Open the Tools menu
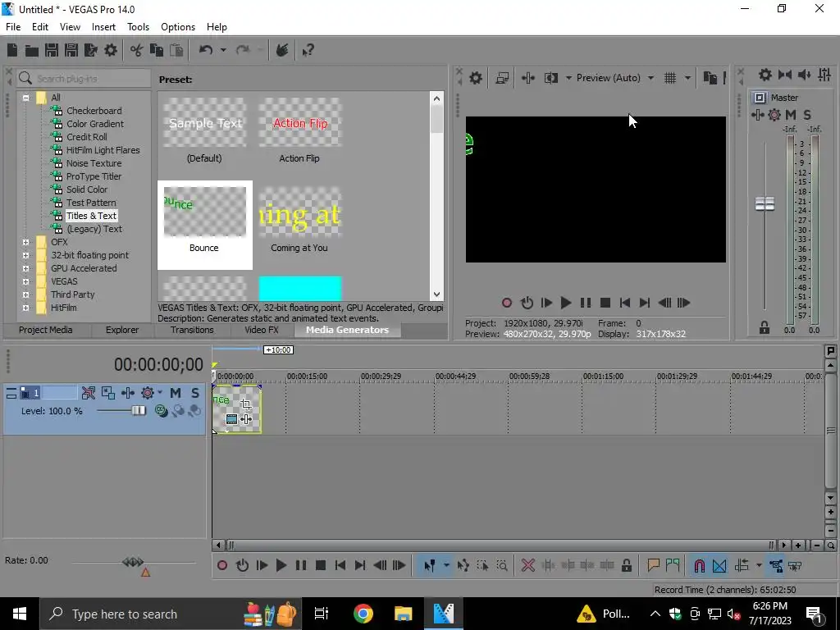This screenshot has height=630, width=840. pos(138,27)
